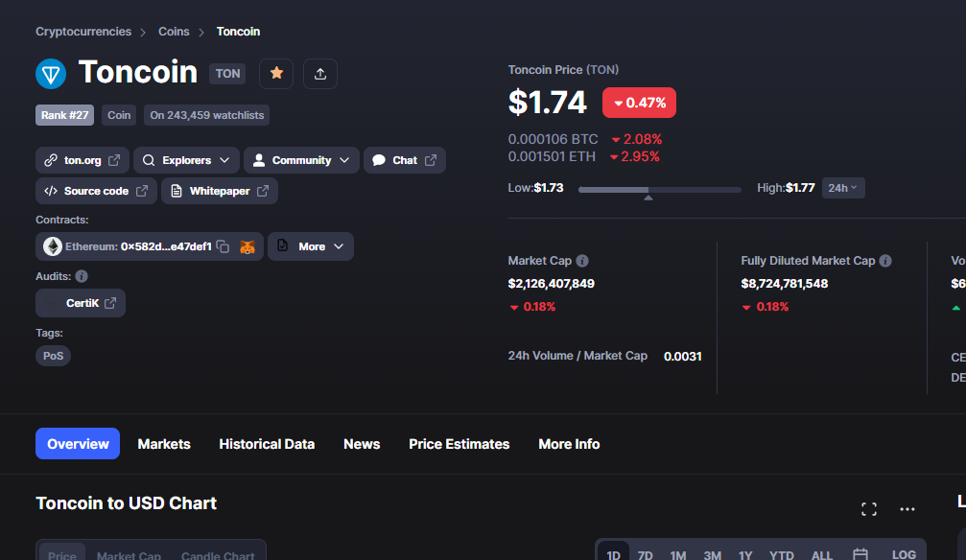966x560 pixels.
Task: Expand the Explorers dropdown
Action: point(186,160)
